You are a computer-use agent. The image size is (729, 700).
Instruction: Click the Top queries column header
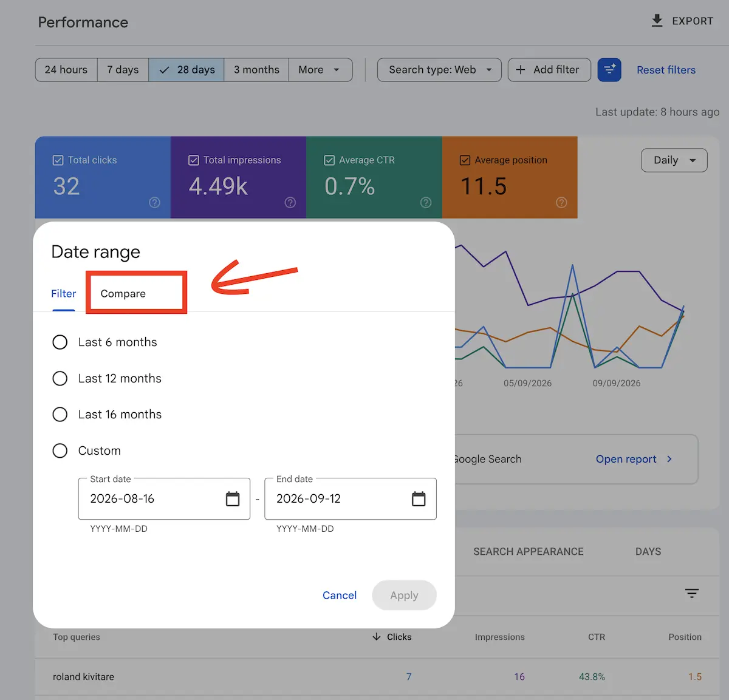[77, 637]
